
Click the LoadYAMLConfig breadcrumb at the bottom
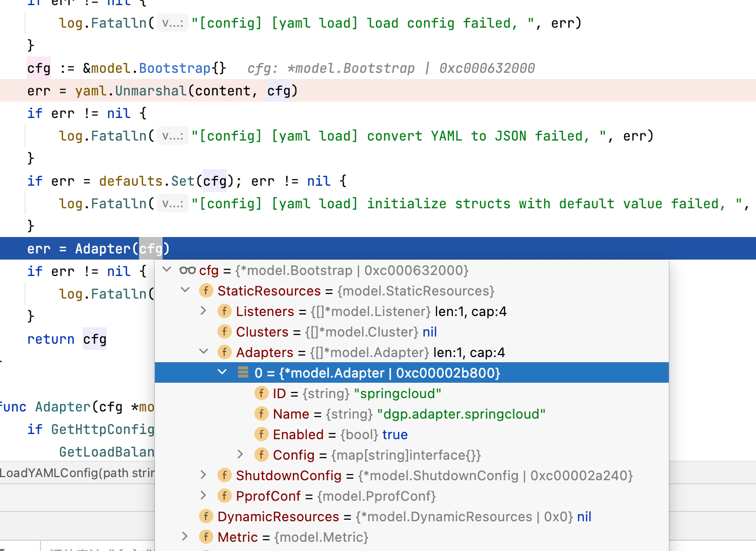point(77,473)
